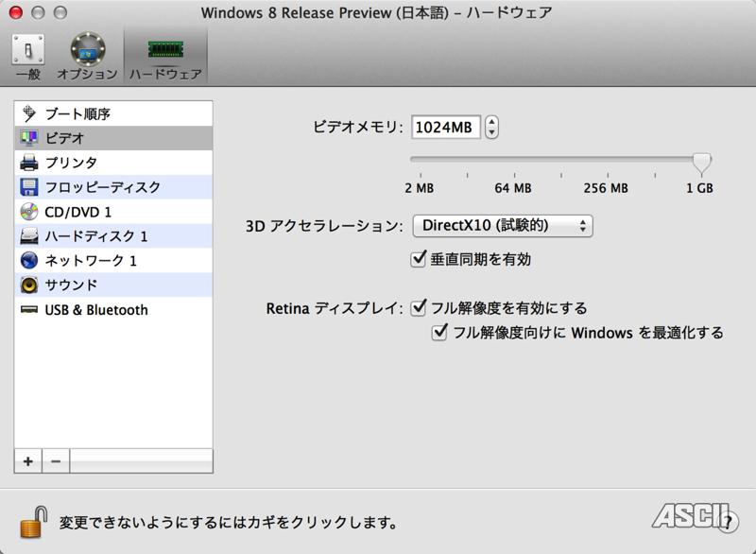This screenshot has height=554, width=756.
Task: Select フロッピーディスク in the hardware list
Action: click(113, 187)
